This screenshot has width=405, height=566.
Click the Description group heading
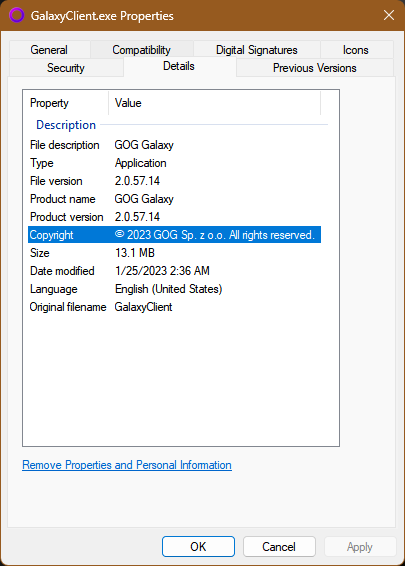66,125
